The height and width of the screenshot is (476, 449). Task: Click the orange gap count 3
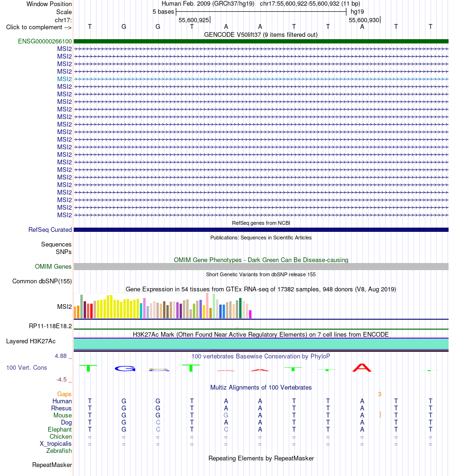380,394
